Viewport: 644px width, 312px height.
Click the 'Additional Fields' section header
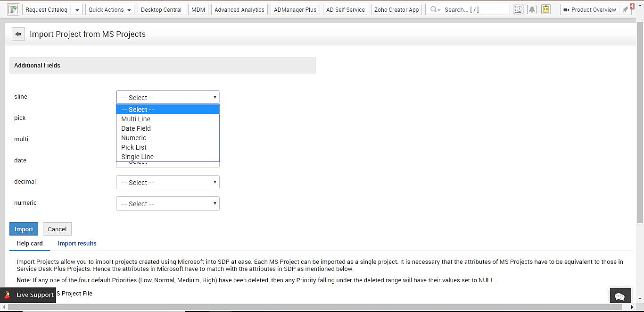coord(163,65)
